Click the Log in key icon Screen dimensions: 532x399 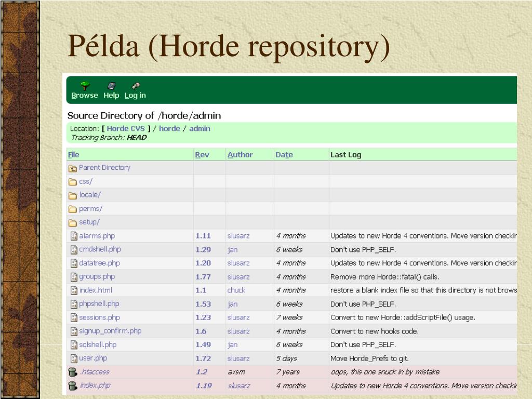[x=136, y=86]
